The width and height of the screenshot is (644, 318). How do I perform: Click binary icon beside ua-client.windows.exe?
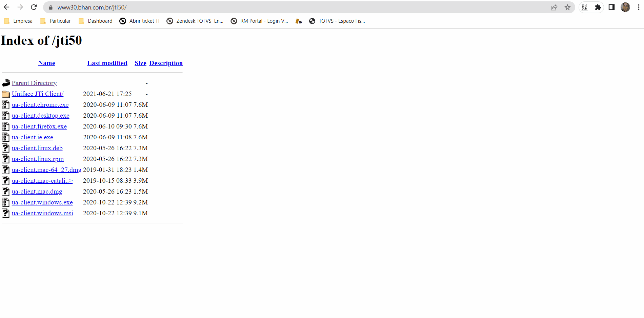pos(6,202)
